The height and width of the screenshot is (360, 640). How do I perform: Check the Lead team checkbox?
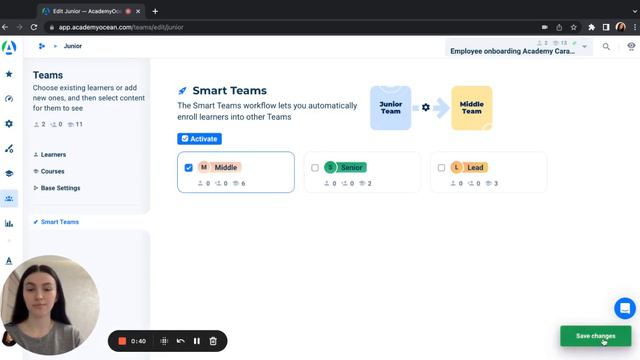coord(441,168)
